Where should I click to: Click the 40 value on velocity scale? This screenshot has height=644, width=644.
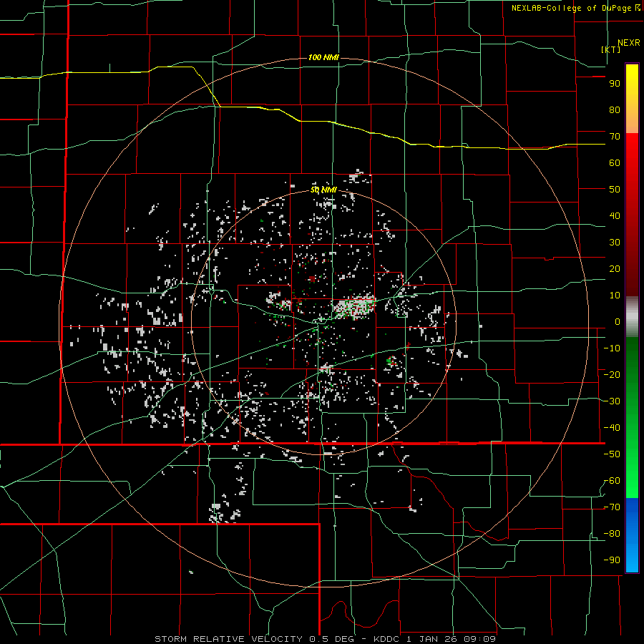615,216
